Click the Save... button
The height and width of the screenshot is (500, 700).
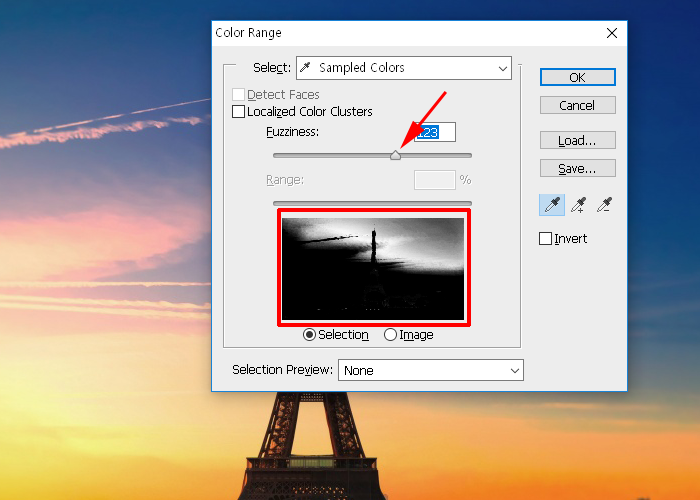pyautogui.click(x=578, y=168)
